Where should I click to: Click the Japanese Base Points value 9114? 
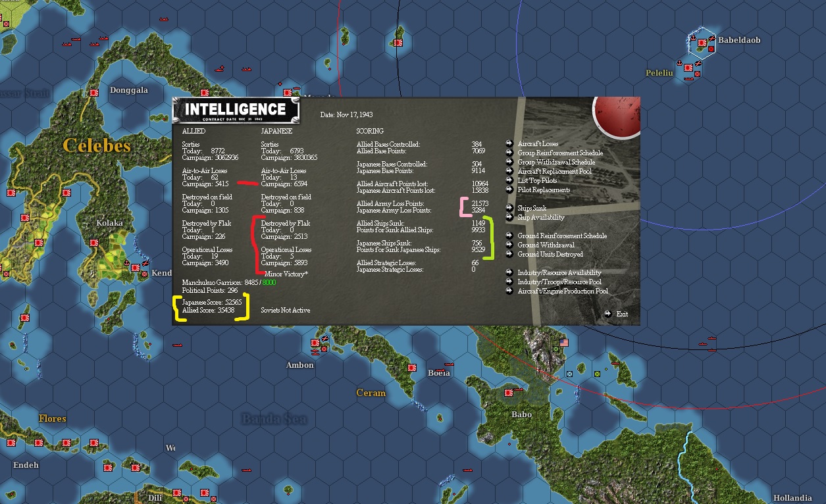pyautogui.click(x=478, y=170)
